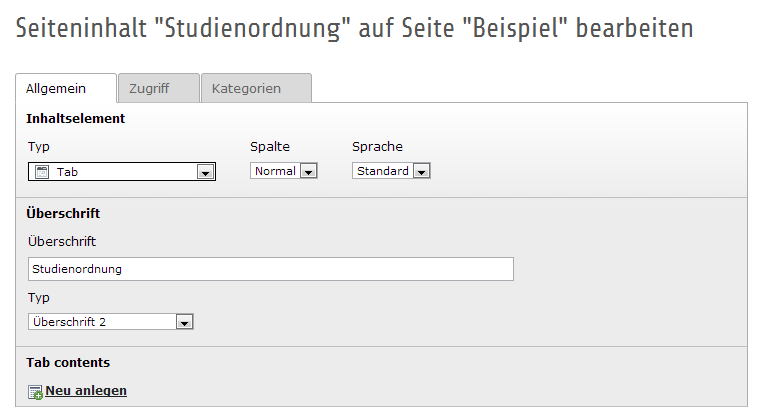This screenshot has width=761, height=415.
Task: Click the arrow of the Tab type dropdown
Action: coord(205,172)
